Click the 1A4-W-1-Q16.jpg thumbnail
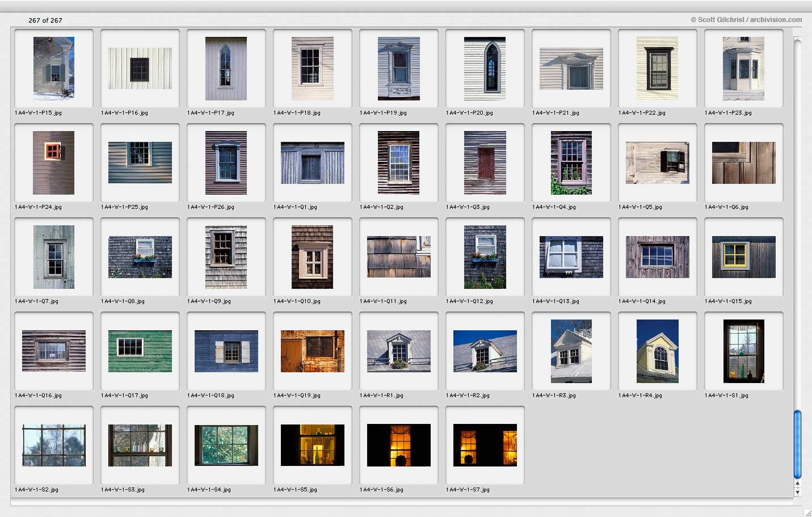 tap(54, 351)
